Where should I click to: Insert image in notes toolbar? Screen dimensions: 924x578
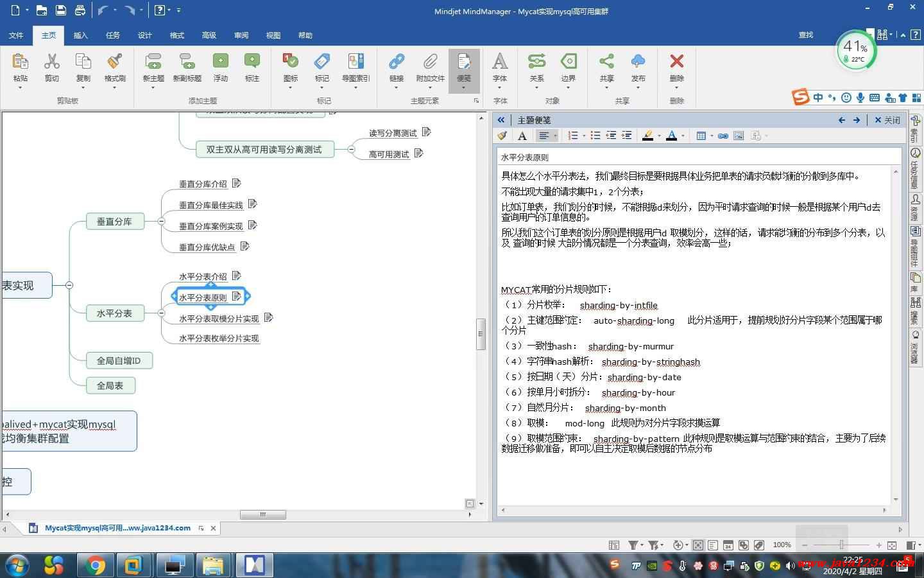pyautogui.click(x=739, y=136)
